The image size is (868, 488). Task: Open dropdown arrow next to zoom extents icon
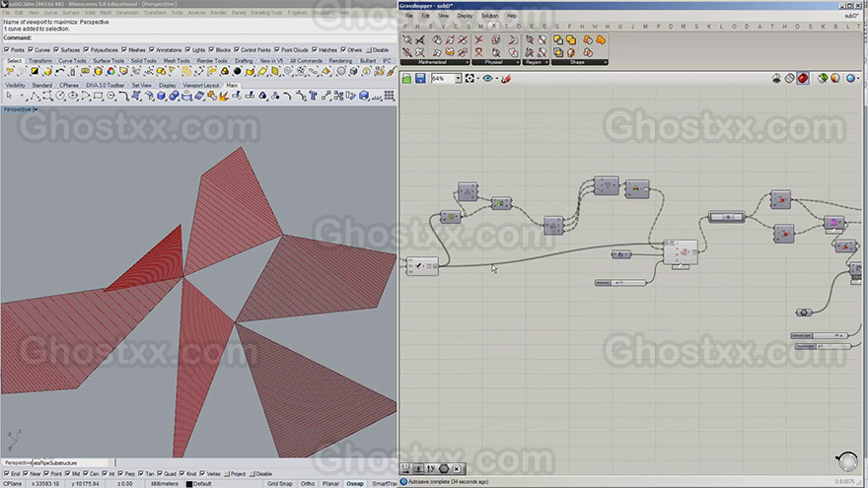pyautogui.click(x=477, y=79)
